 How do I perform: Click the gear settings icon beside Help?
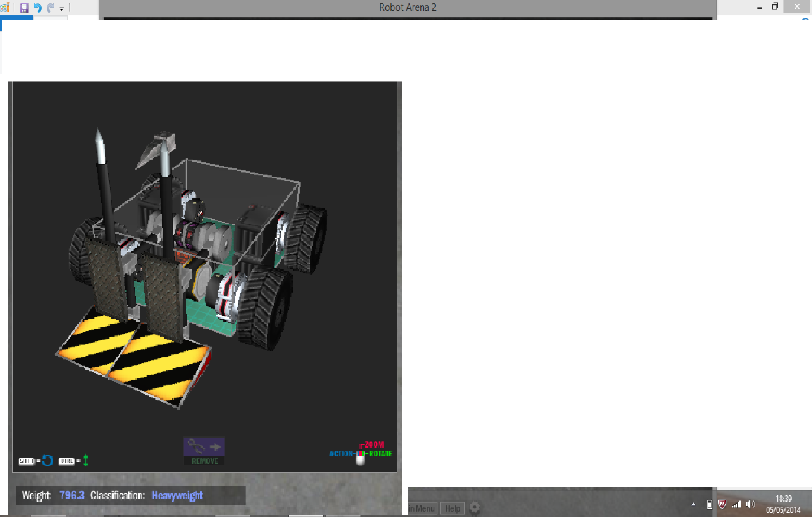475,508
